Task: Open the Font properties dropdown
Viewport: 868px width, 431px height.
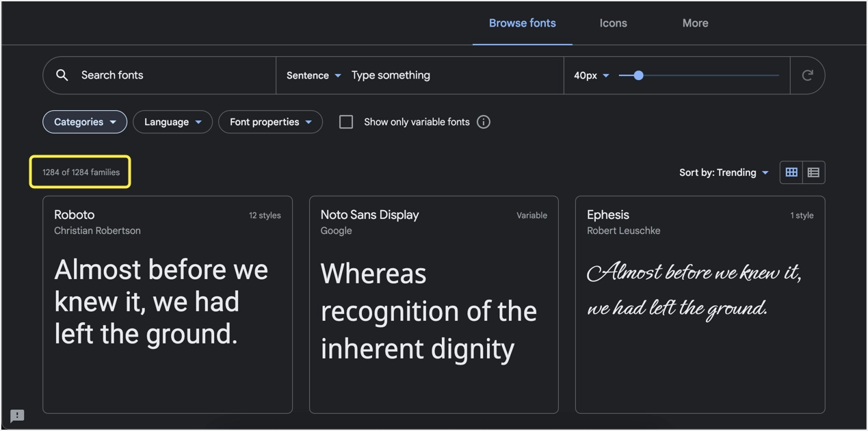Action: [270, 122]
